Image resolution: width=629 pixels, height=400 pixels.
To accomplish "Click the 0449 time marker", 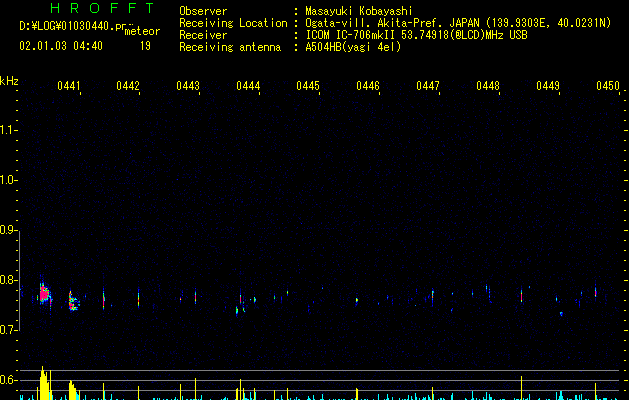I will click(x=548, y=86).
